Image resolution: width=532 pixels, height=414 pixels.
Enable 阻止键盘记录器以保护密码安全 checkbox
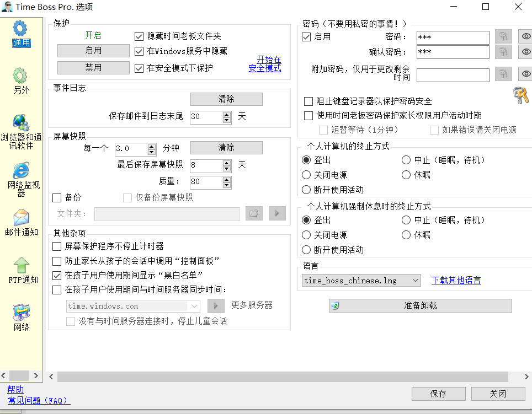(308, 101)
